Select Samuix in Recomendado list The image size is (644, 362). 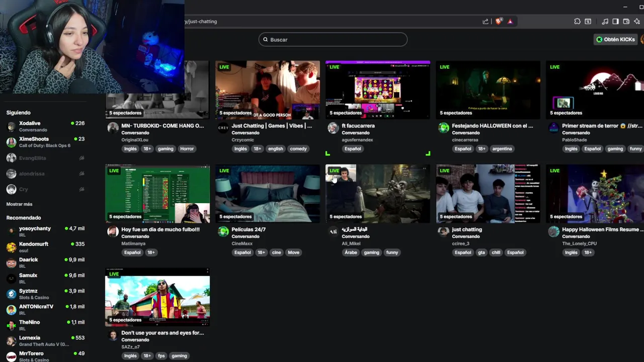point(45,278)
